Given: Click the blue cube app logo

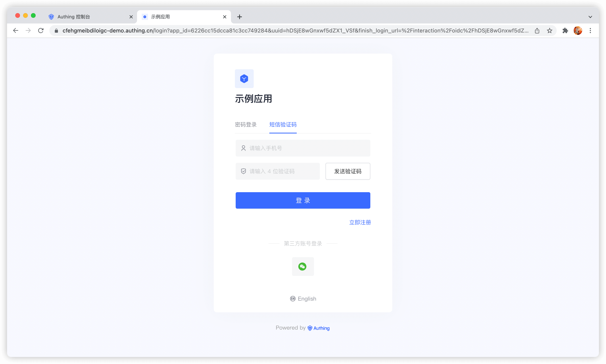Looking at the screenshot, I should [244, 79].
